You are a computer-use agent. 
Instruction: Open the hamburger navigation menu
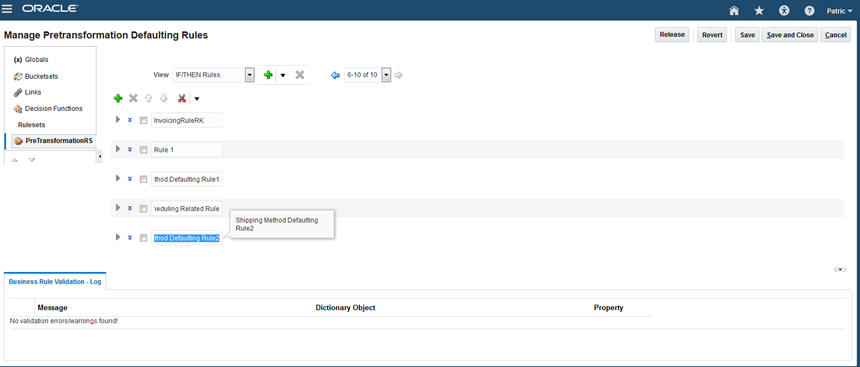click(x=8, y=9)
